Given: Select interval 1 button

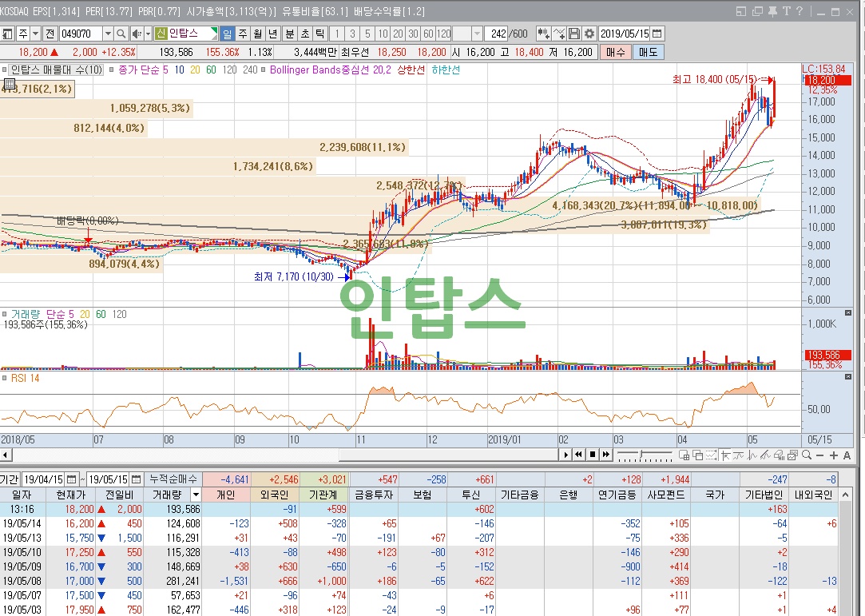Looking at the screenshot, I should 338,34.
